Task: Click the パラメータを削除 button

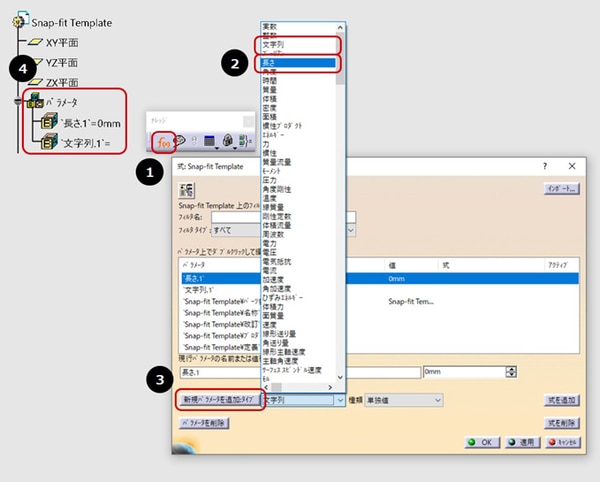Action: pos(204,423)
